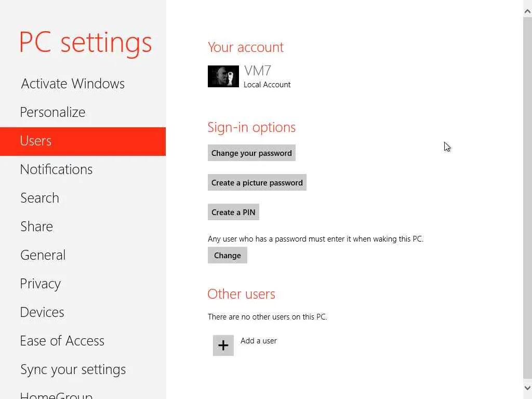Switch to the Search settings
Screen dimensions: 532x399
coord(39,198)
